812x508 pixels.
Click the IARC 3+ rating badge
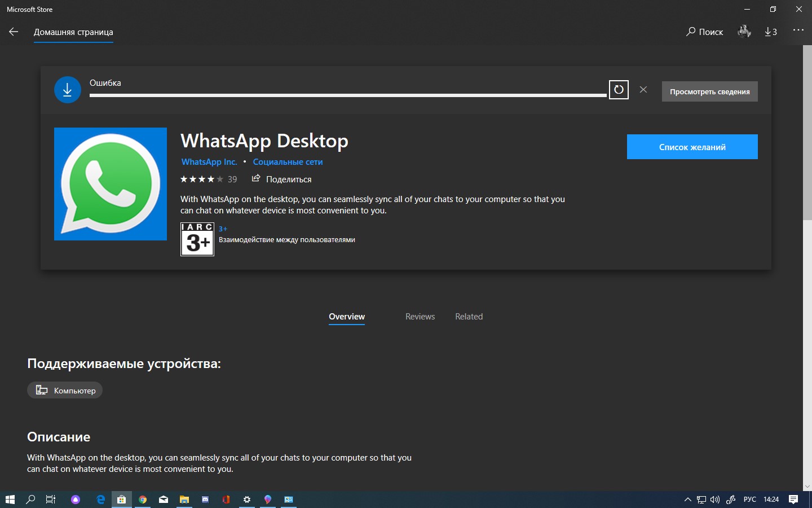(197, 239)
